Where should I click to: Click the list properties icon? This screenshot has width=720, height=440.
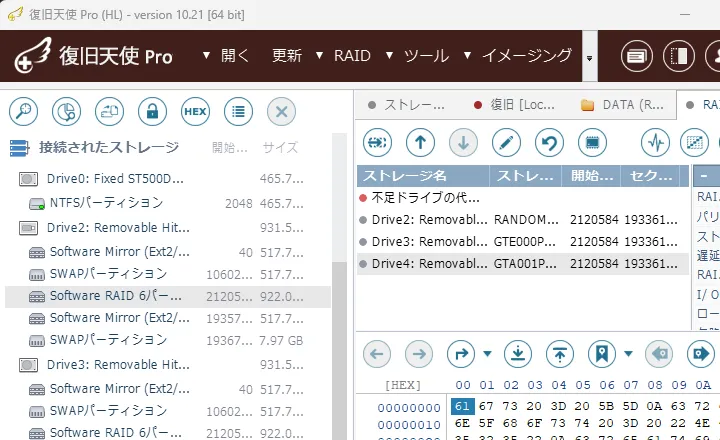coord(238,112)
